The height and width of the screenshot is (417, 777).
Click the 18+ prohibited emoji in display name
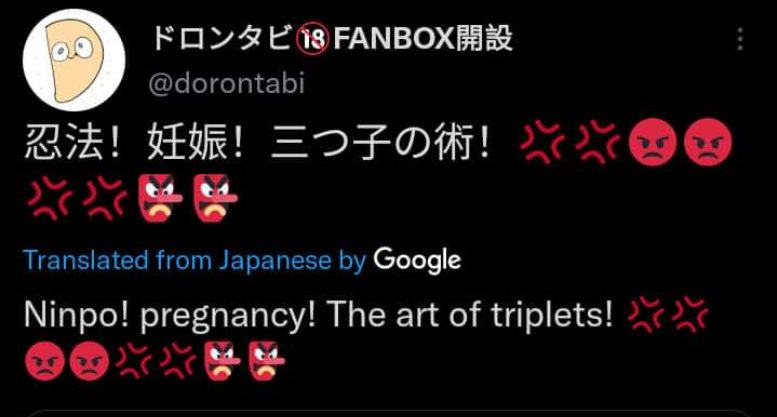(x=313, y=39)
